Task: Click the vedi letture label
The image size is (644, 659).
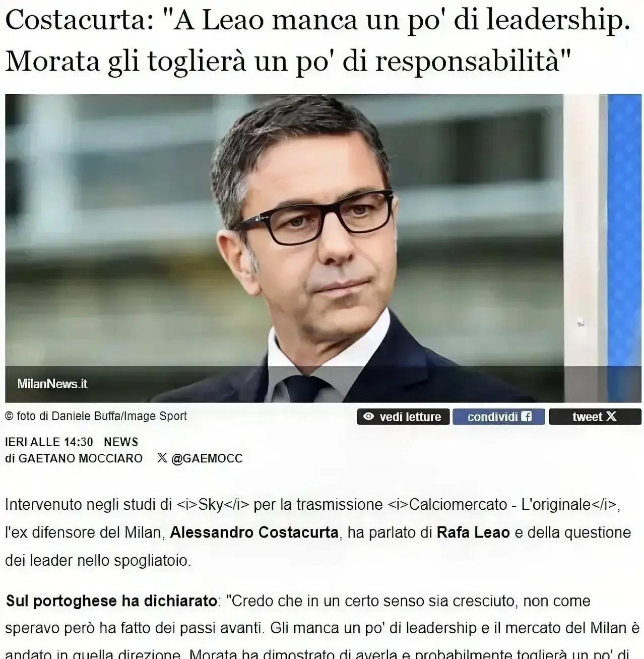Action: click(410, 417)
